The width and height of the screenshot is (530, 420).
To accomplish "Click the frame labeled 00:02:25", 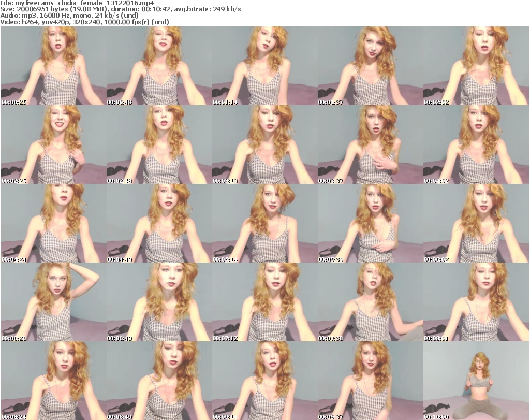I will coord(53,144).
